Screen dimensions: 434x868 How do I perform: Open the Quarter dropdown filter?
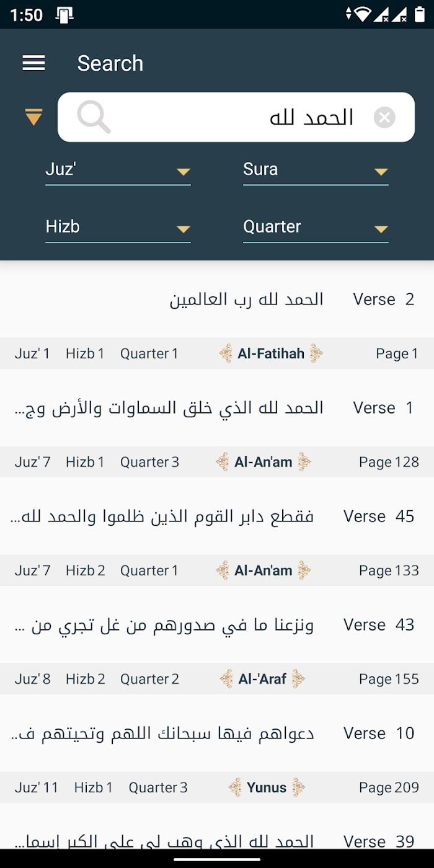click(316, 228)
